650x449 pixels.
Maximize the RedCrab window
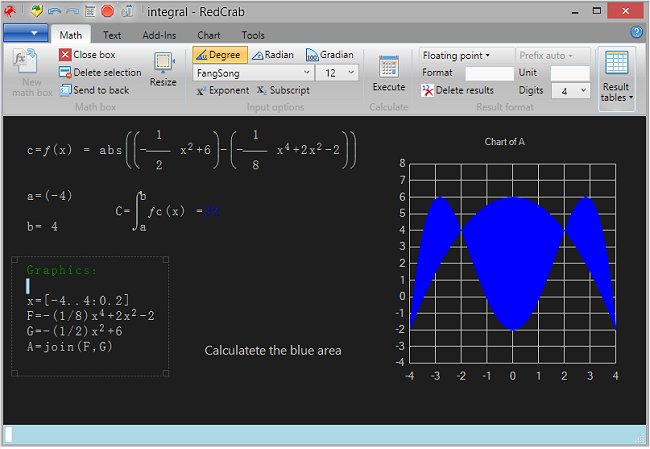(597, 11)
